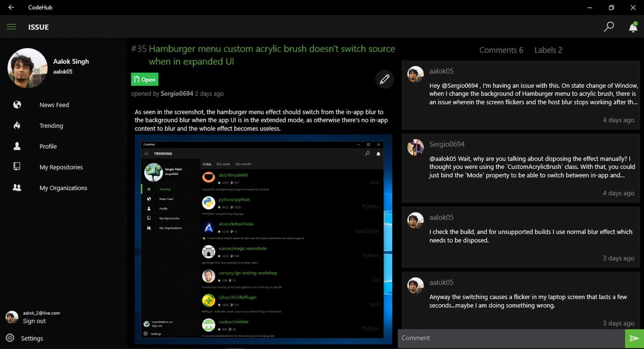Click the green Open status button
The image size is (644, 349).
tap(144, 79)
